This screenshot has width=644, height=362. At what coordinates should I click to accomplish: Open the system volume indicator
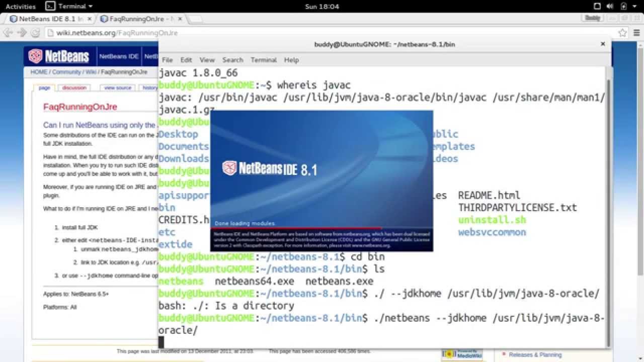pos(609,7)
